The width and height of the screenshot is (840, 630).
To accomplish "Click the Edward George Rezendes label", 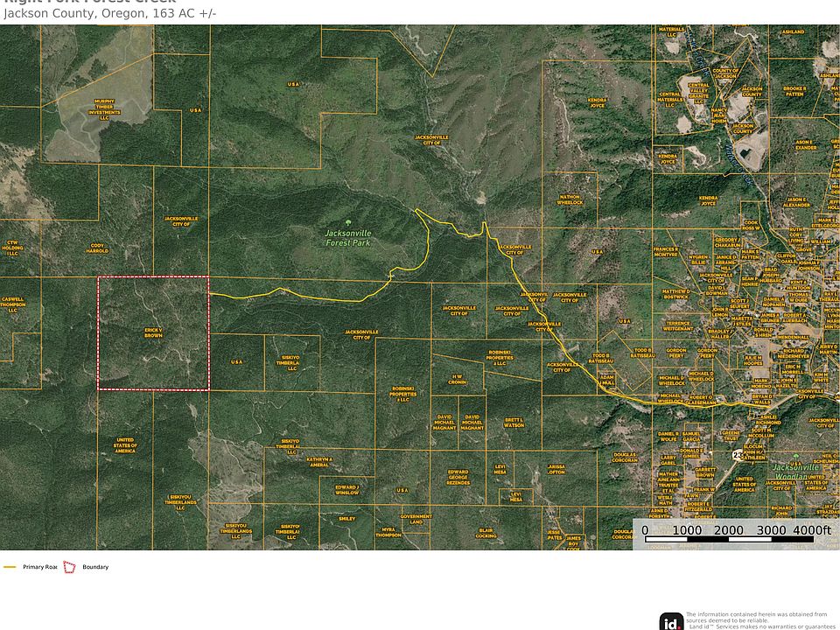I will (x=458, y=478).
